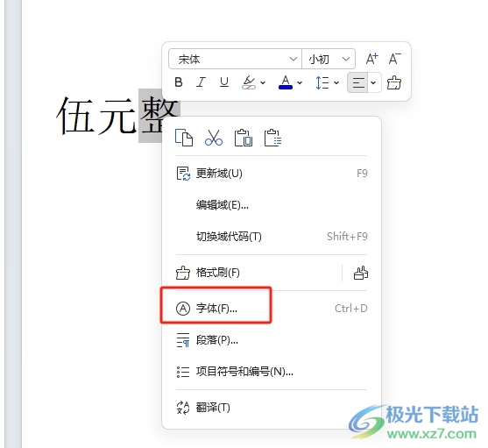Image resolution: width=488 pixels, height=448 pixels.
Task: Choose 编辑域(E)... menu entry
Action: [272, 205]
